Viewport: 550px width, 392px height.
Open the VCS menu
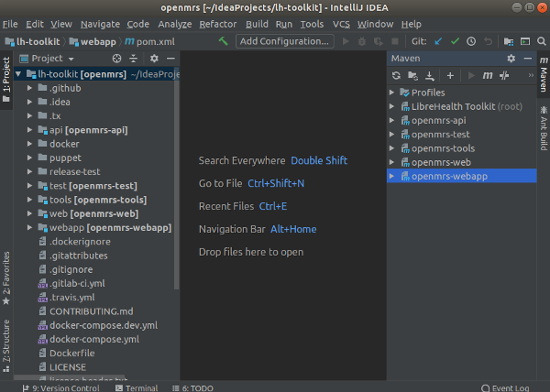[x=341, y=24]
